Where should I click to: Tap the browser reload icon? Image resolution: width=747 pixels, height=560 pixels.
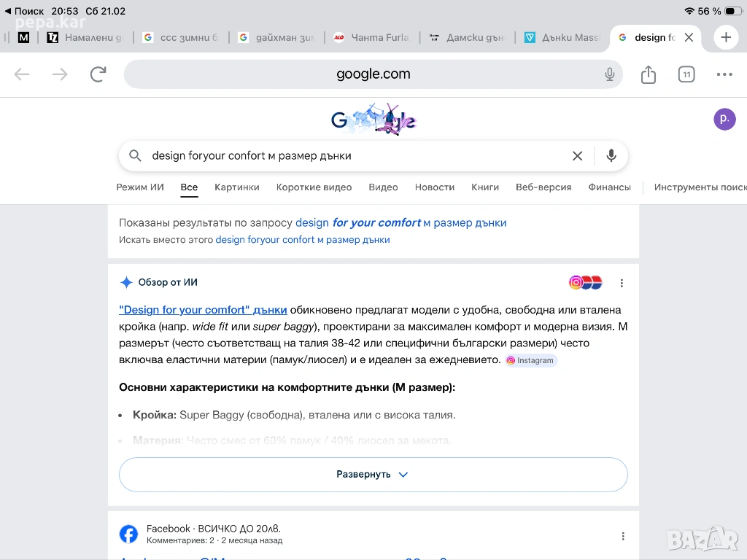click(x=98, y=74)
